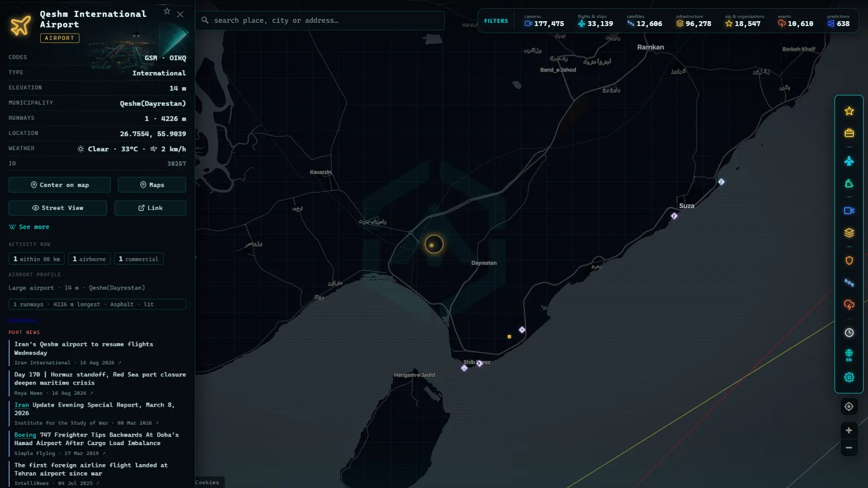Image resolution: width=868 pixels, height=488 pixels.
Task: Toggle the vip & organizations 18,547 filter
Action: 744,21
